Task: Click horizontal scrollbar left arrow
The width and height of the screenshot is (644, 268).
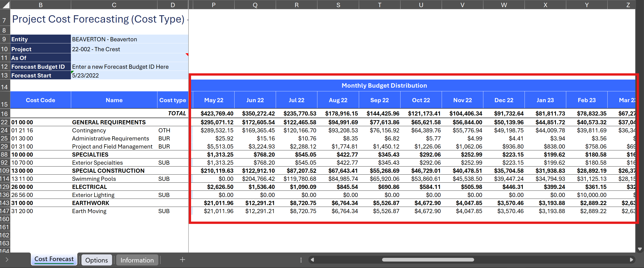Action: [312, 260]
